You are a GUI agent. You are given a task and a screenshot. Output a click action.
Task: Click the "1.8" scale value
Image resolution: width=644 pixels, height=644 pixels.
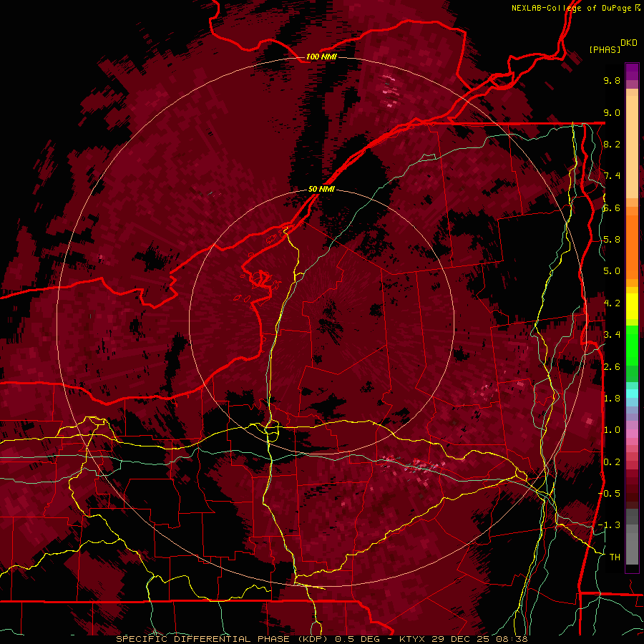(x=612, y=399)
